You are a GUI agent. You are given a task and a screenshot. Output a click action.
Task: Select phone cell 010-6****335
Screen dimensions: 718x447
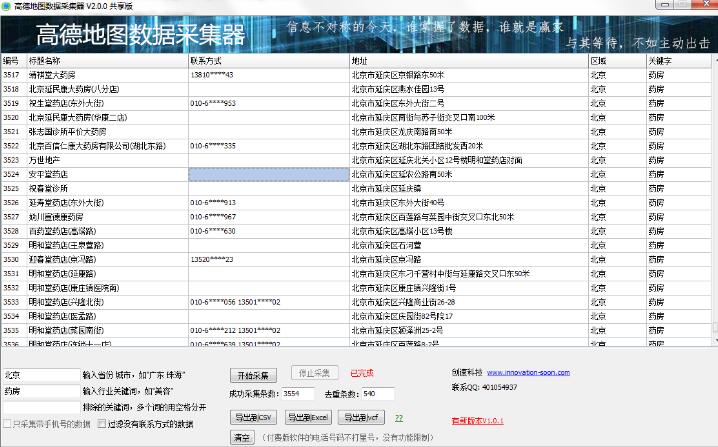click(269, 146)
